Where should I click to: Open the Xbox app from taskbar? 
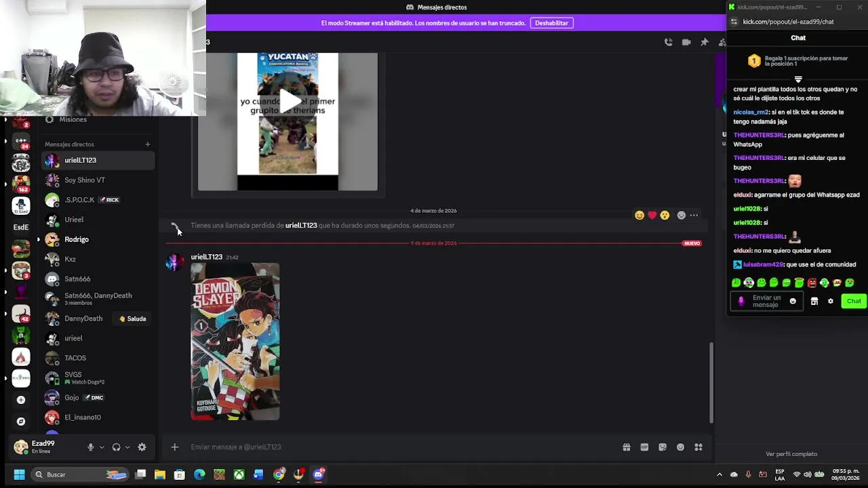[239, 474]
